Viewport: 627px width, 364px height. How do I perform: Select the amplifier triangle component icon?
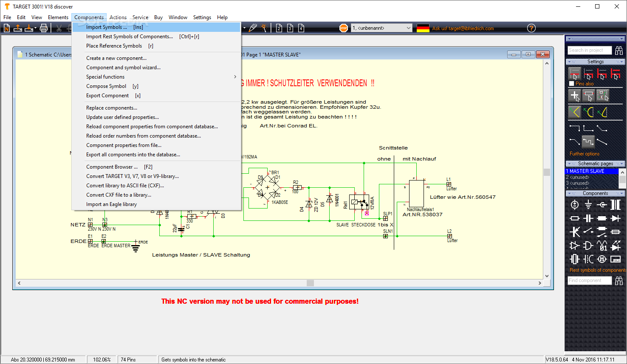[x=575, y=245]
